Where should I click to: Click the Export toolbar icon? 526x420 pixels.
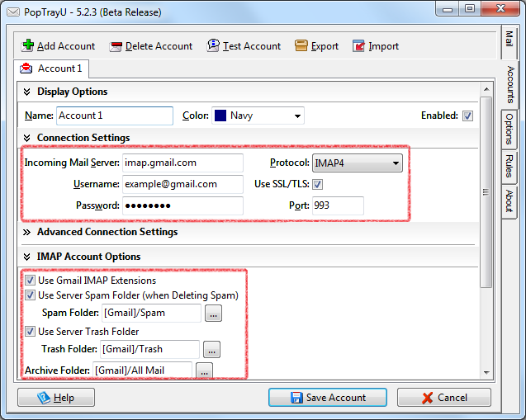[x=301, y=46]
